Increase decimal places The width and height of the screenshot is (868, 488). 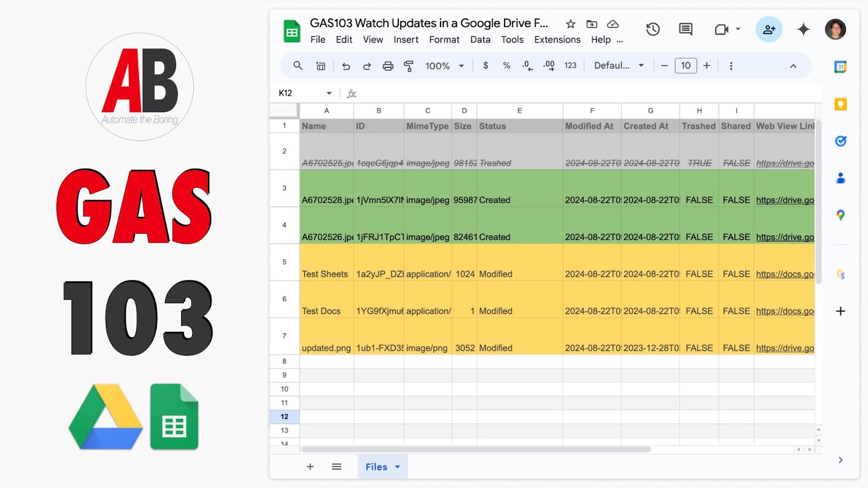549,66
